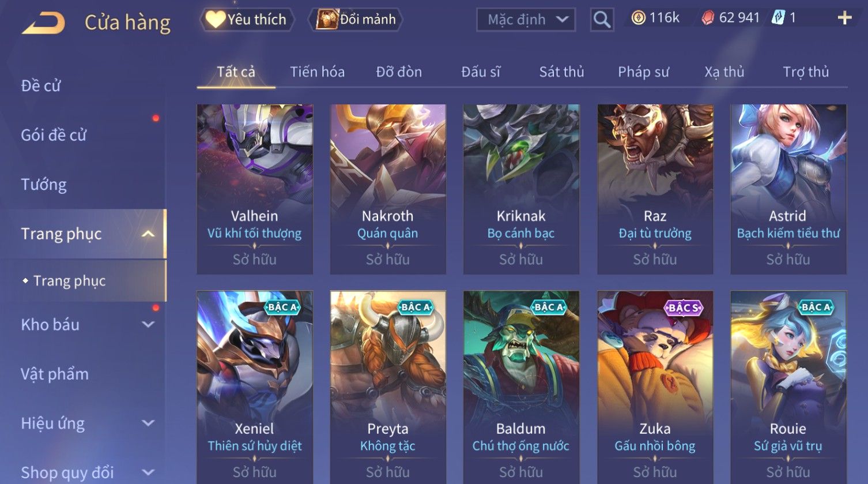Open the Mặc định sort dropdown
868x484 pixels.
tap(526, 20)
